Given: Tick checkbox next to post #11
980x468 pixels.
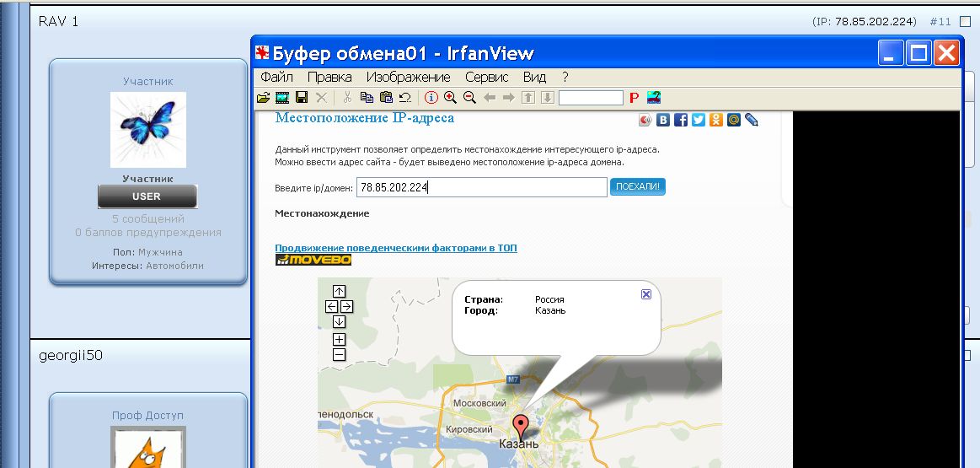Looking at the screenshot, I should (965, 21).
